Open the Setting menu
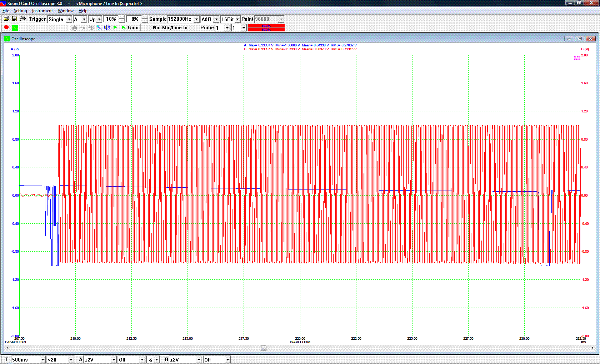This screenshot has height=364, width=600. pos(20,11)
